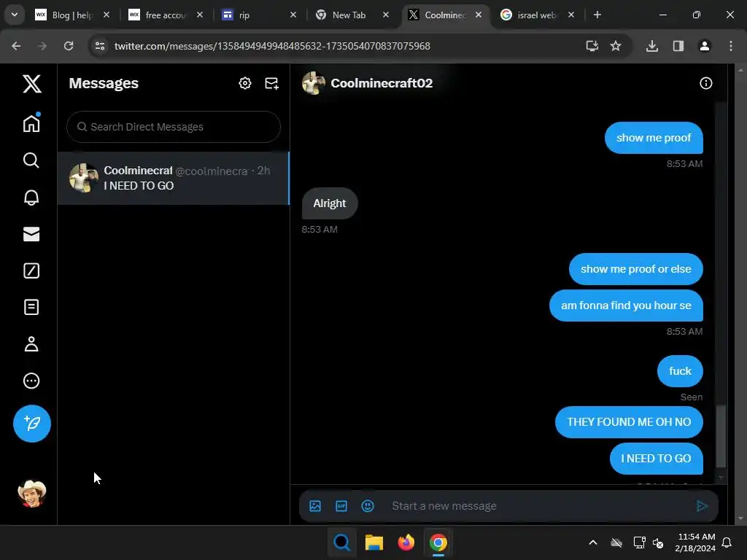The image size is (747, 560).
Task: Click the 'THEY FOUND ME OH NO' bubble
Action: pyautogui.click(x=629, y=422)
